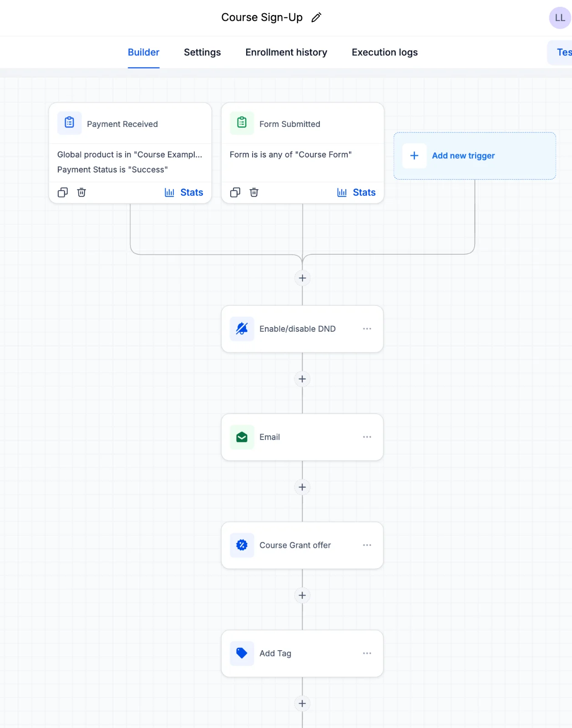
Task: Add a step below Add Tag
Action: tap(302, 704)
